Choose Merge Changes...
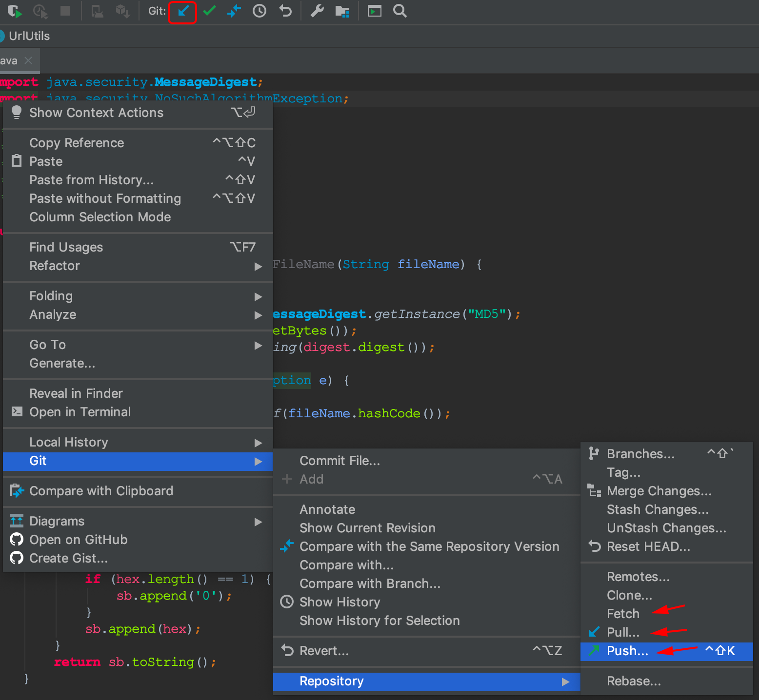759x700 pixels. coord(667,491)
